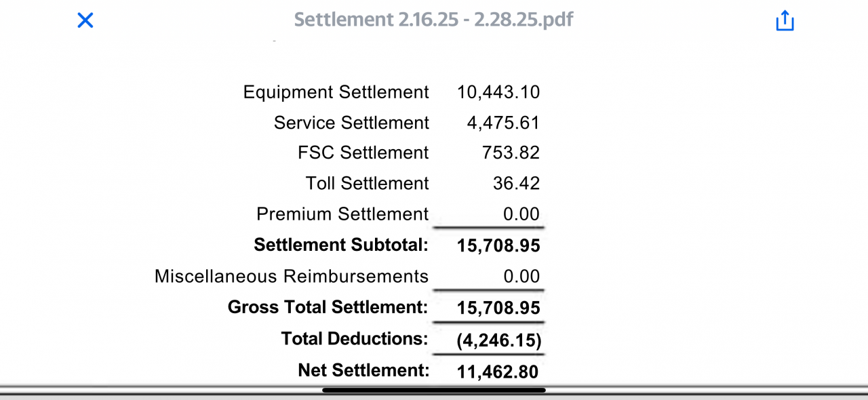The height and width of the screenshot is (400, 868).
Task: Tap the home indicator bar
Action: pos(434,390)
